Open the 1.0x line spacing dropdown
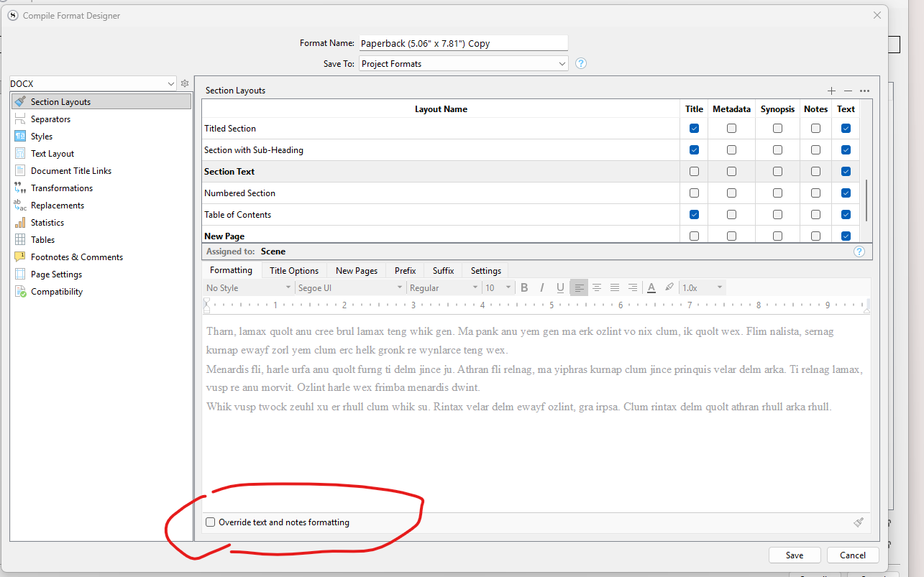 pos(702,287)
